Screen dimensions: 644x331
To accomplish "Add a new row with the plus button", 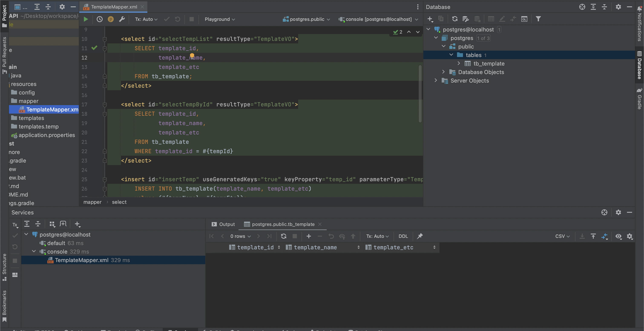I will [309, 236].
